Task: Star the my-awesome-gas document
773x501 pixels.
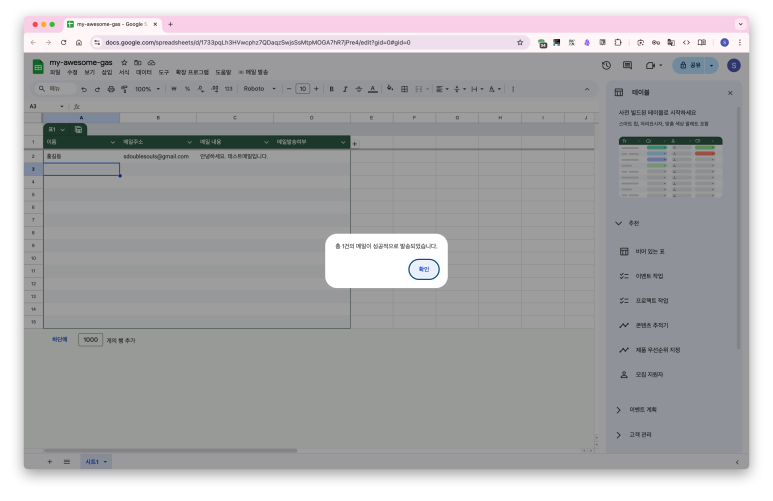Action: 124,62
